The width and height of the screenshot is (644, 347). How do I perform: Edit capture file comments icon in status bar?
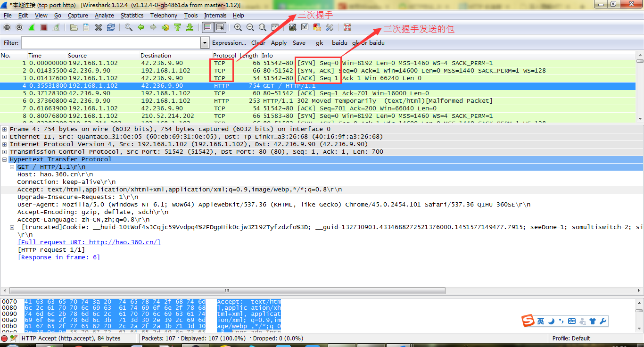click(x=13, y=339)
